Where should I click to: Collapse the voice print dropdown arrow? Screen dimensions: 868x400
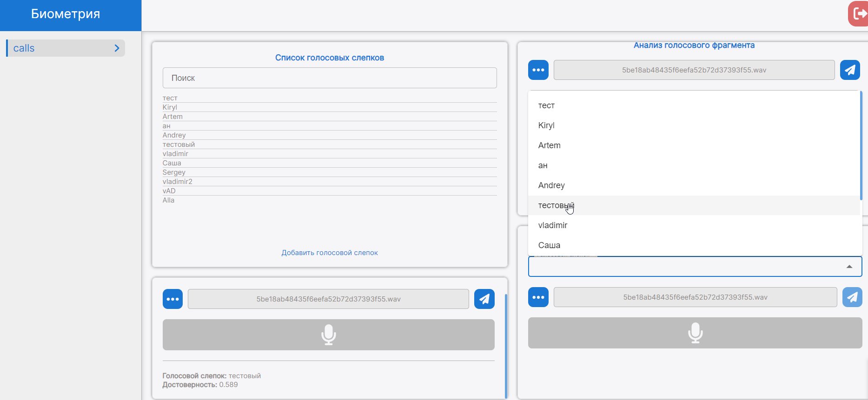849,267
